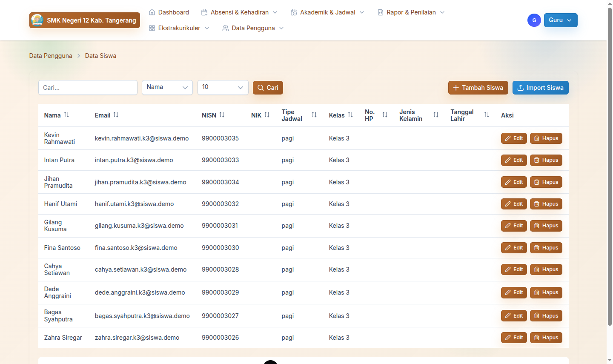The height and width of the screenshot is (364, 613).
Task: Open the Nama search field dropdown
Action: click(167, 87)
